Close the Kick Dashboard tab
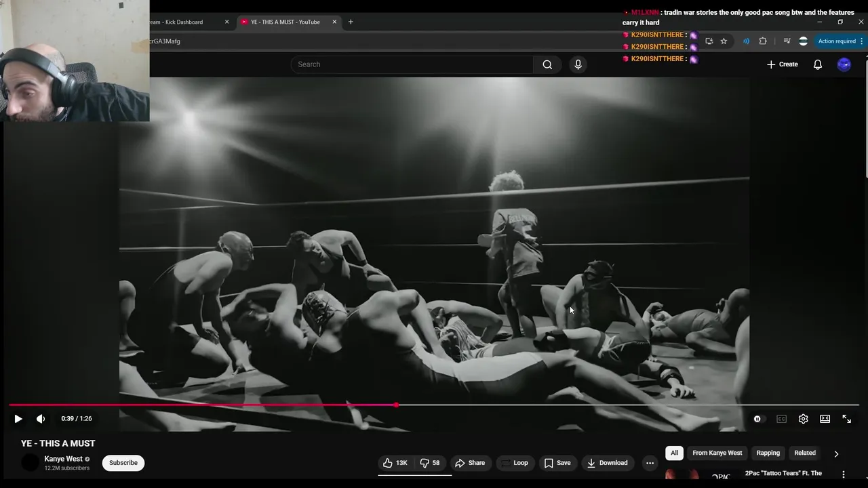 tap(226, 22)
